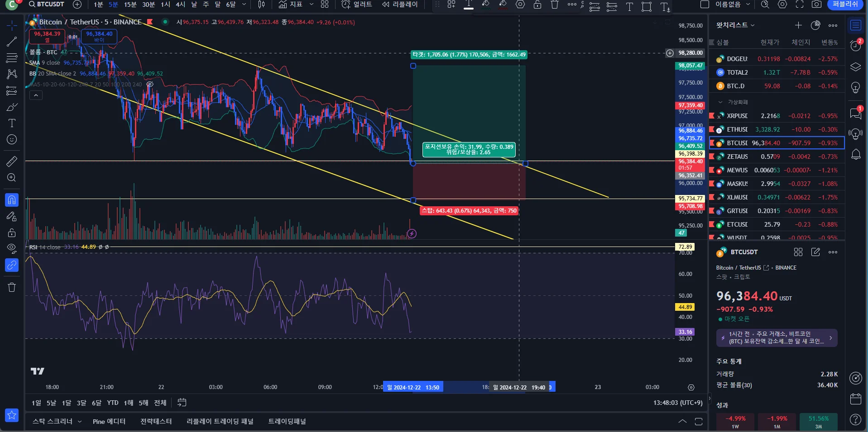This screenshot has height=432, width=868.
Task: Toggle the MA indicator visibility eye
Action: [150, 84]
